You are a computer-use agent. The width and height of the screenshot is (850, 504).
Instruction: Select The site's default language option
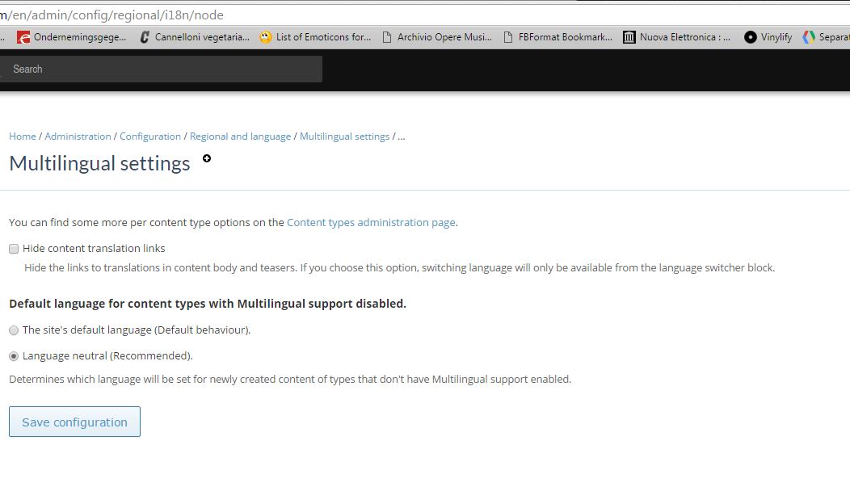pyautogui.click(x=13, y=330)
